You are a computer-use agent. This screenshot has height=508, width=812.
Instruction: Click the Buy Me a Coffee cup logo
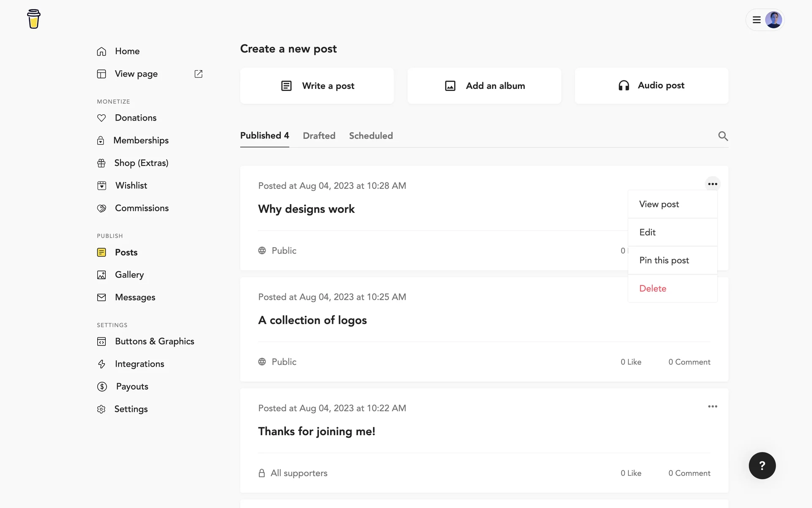(x=34, y=19)
